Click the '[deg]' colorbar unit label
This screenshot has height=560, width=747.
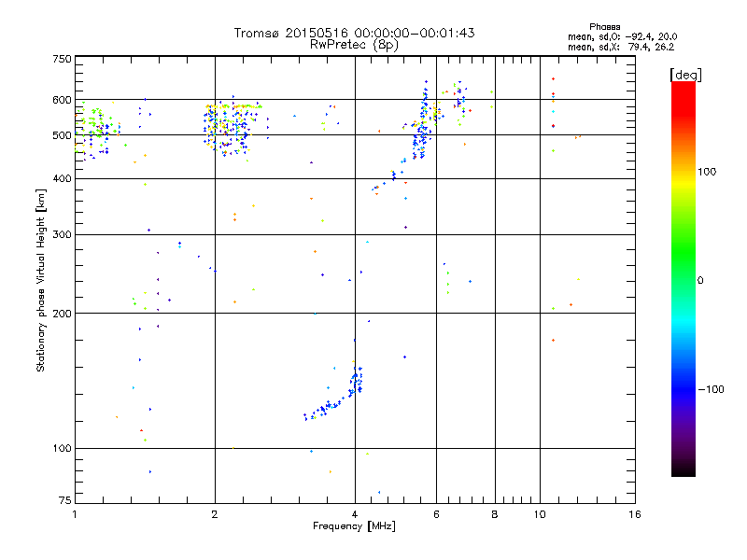[x=685, y=75]
